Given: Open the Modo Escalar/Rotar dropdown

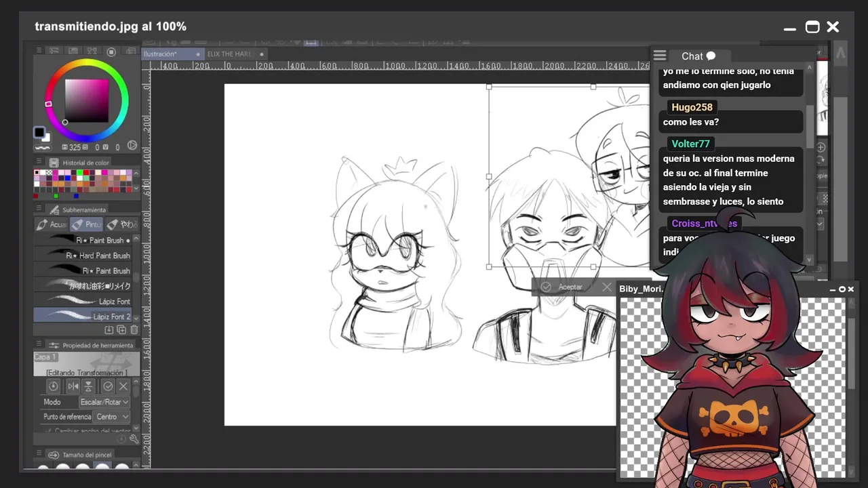Looking at the screenshot, I should tap(104, 402).
